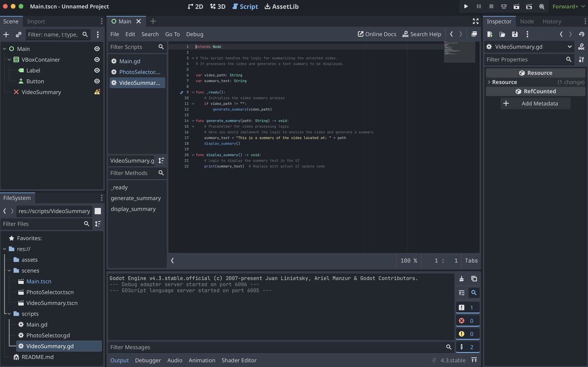
Task: Toggle collapse duplicate messages icon
Action: click(462, 292)
